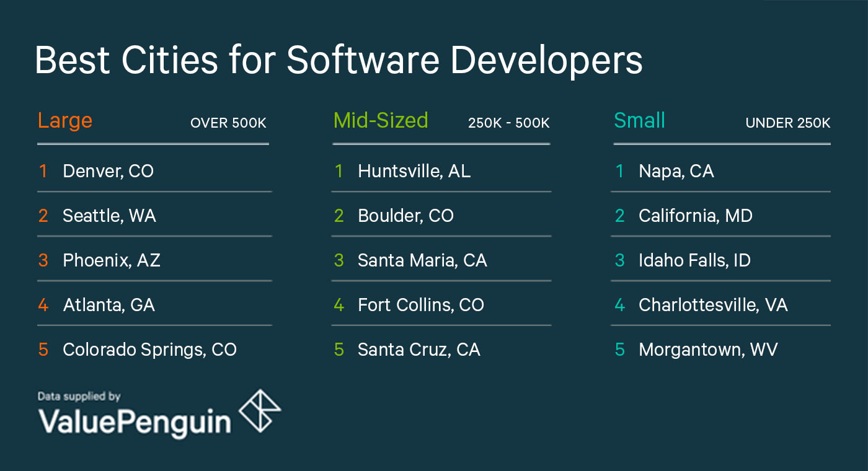Click 'Napa, CA' in the Small list
Screen dimensions: 868x471
676,171
